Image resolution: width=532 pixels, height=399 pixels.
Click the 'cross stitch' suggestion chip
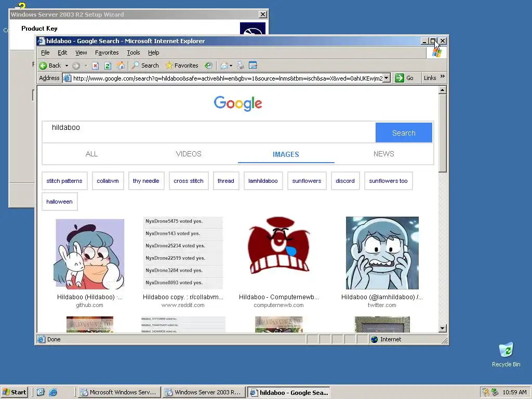189,181
